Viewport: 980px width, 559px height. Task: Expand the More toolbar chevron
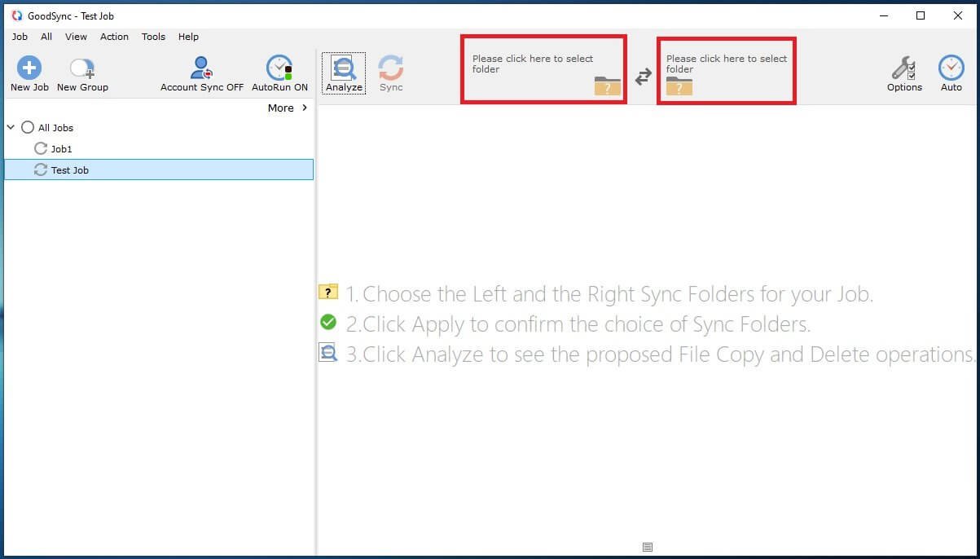coord(305,108)
